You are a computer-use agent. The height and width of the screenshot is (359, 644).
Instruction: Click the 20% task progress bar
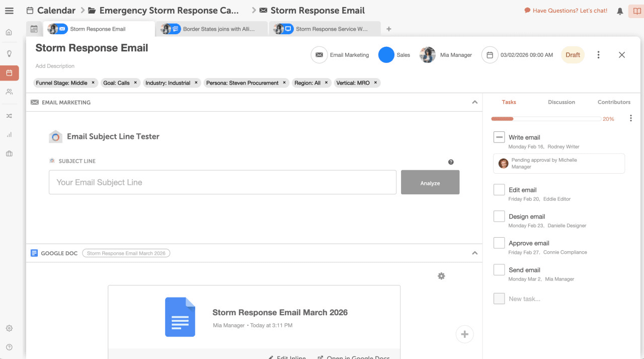[x=546, y=118]
